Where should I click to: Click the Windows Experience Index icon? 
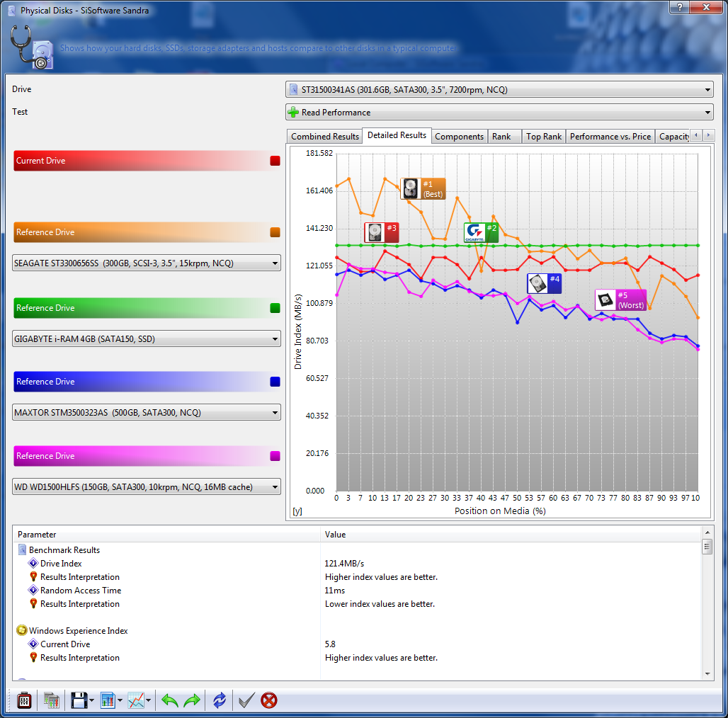point(22,630)
